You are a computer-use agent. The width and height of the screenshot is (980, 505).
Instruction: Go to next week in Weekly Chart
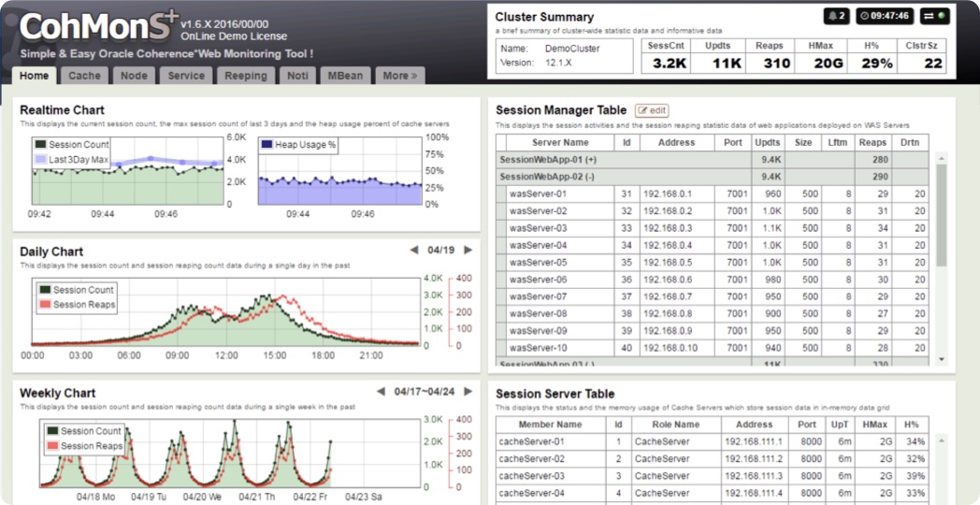pyautogui.click(x=468, y=392)
